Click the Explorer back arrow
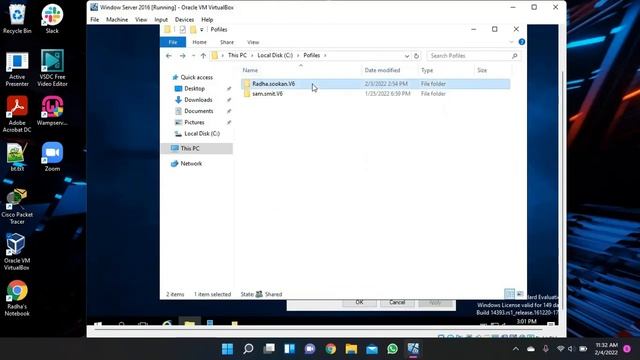Image resolution: width=640 pixels, height=360 pixels. pyautogui.click(x=169, y=56)
